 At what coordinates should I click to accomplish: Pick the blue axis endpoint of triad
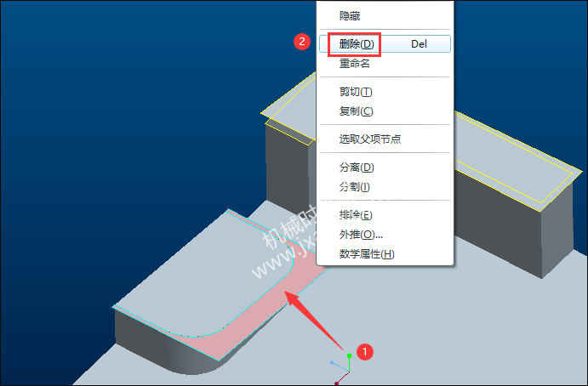[x=332, y=362]
